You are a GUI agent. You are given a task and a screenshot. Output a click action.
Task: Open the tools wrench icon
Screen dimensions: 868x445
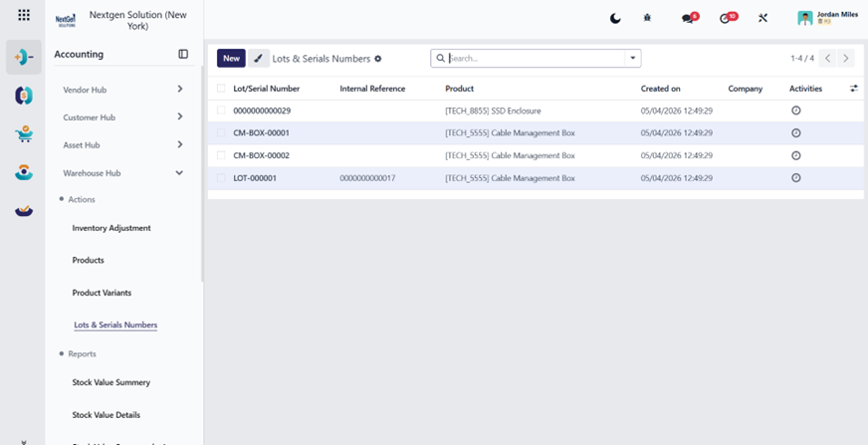tap(762, 18)
